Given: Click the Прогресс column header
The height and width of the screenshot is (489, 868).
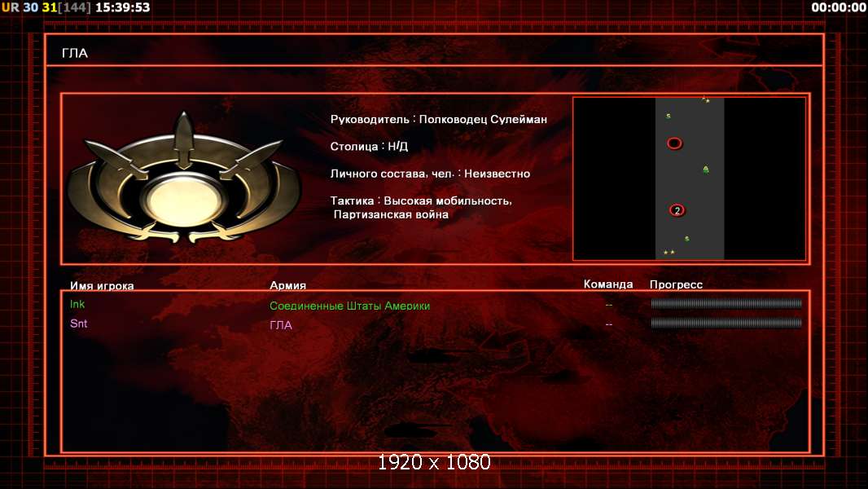Looking at the screenshot, I should coord(676,284).
